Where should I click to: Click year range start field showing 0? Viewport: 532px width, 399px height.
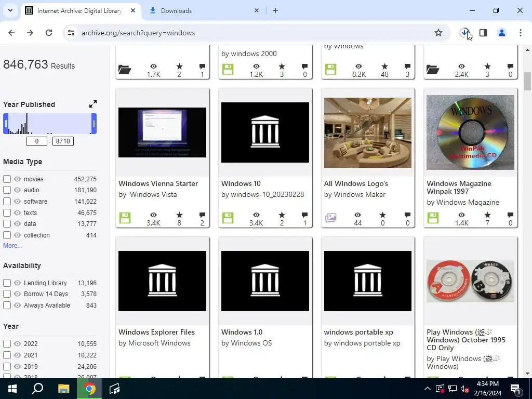click(37, 141)
